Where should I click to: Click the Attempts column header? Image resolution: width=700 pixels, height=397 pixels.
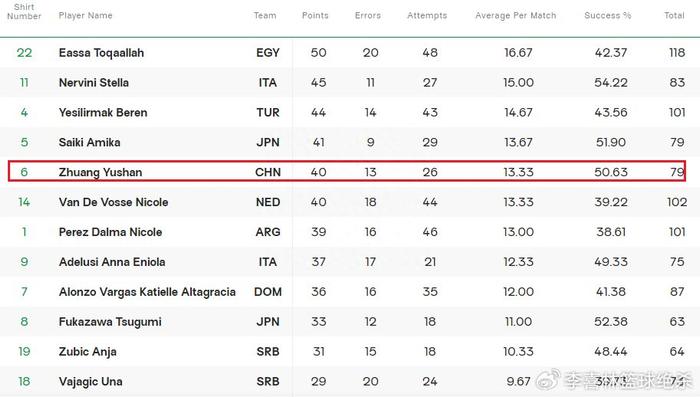tap(427, 16)
